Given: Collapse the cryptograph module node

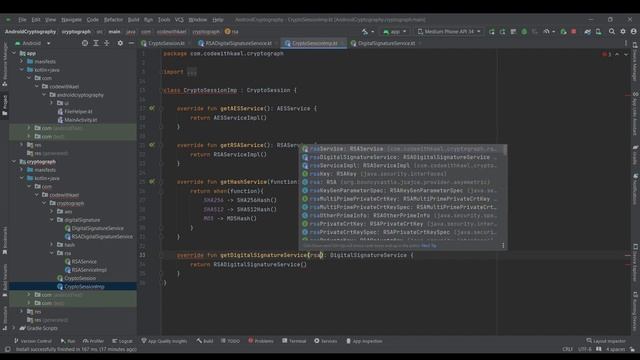Looking at the screenshot, I should (14, 162).
